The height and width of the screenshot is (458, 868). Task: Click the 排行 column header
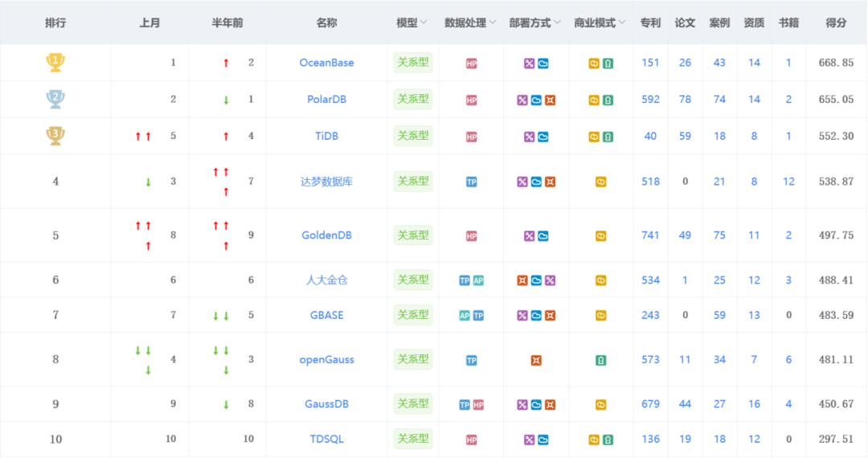(x=55, y=22)
